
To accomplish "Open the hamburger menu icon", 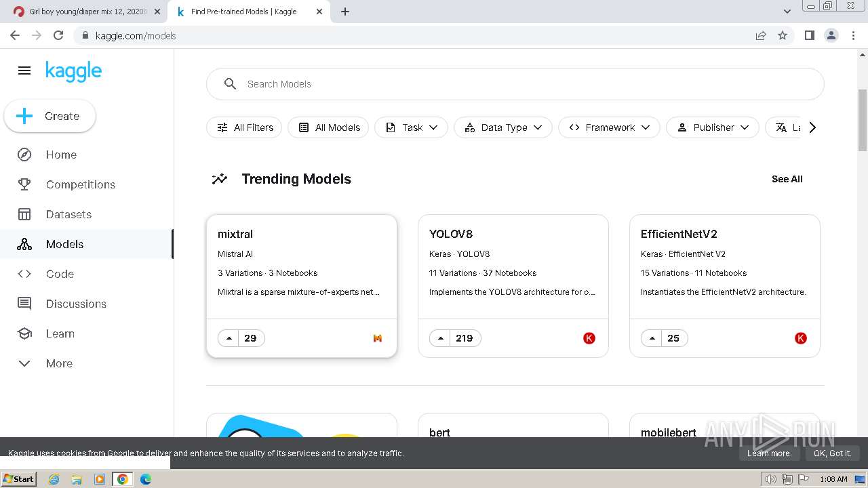I will (24, 70).
